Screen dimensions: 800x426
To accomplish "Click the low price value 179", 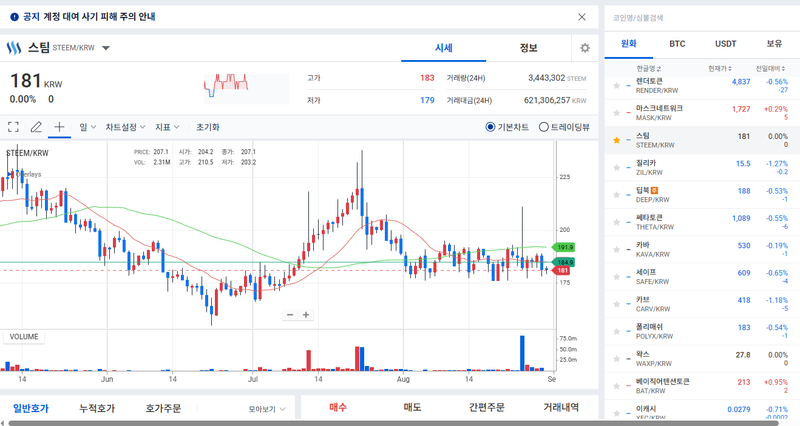I will (x=427, y=101).
